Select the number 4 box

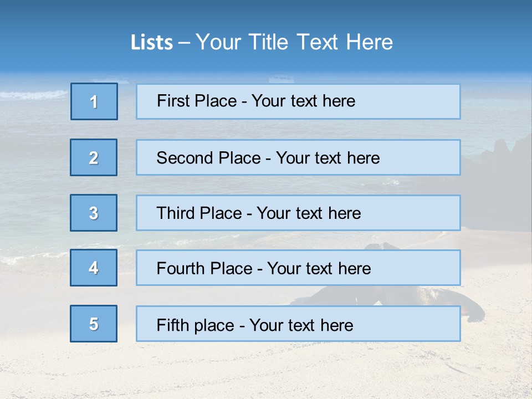pos(94,268)
